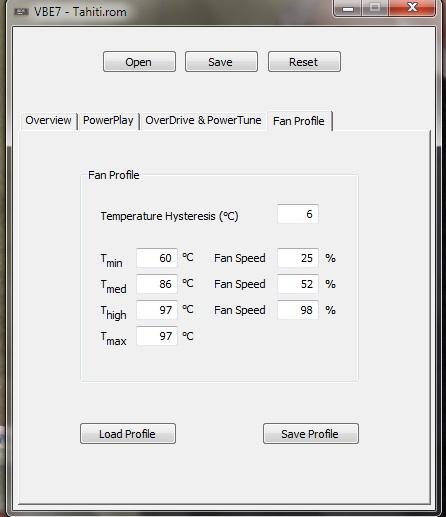Close the VBE7 window
The width and height of the screenshot is (446, 517).
[412, 8]
